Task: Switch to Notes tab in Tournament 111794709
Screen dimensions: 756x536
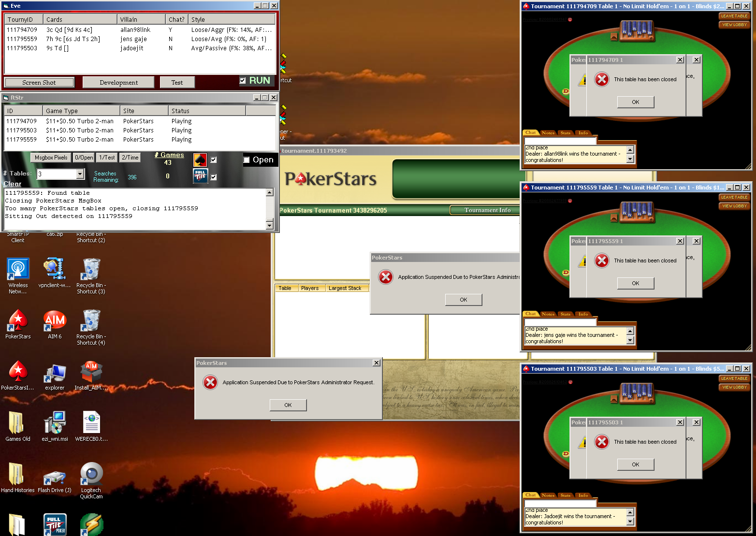Action: pyautogui.click(x=548, y=133)
